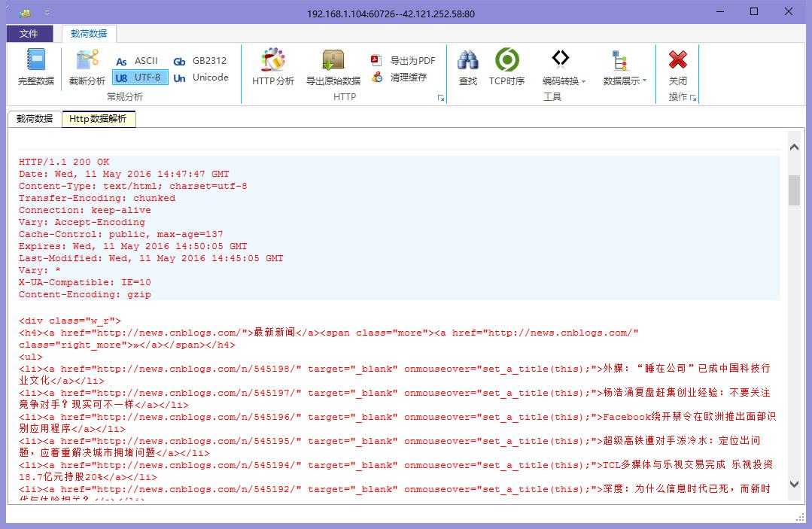Click the 'Content-Type: text/html; charset=utf-8' header

(133, 186)
